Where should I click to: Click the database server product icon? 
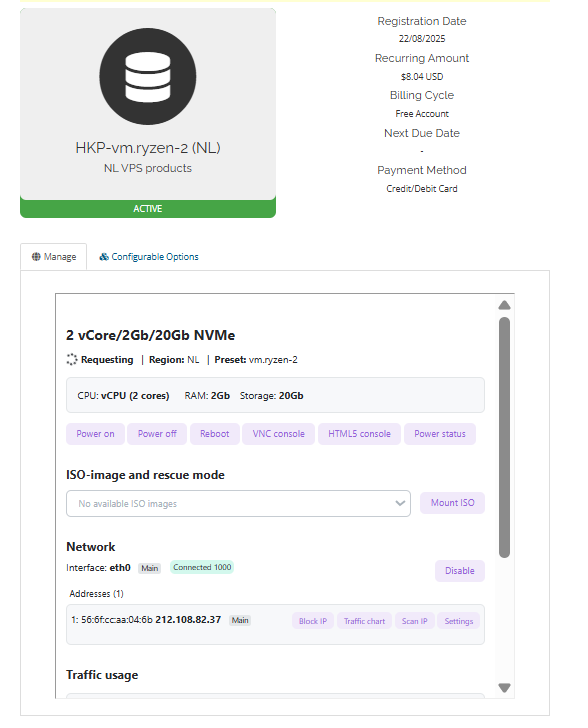click(x=148, y=76)
